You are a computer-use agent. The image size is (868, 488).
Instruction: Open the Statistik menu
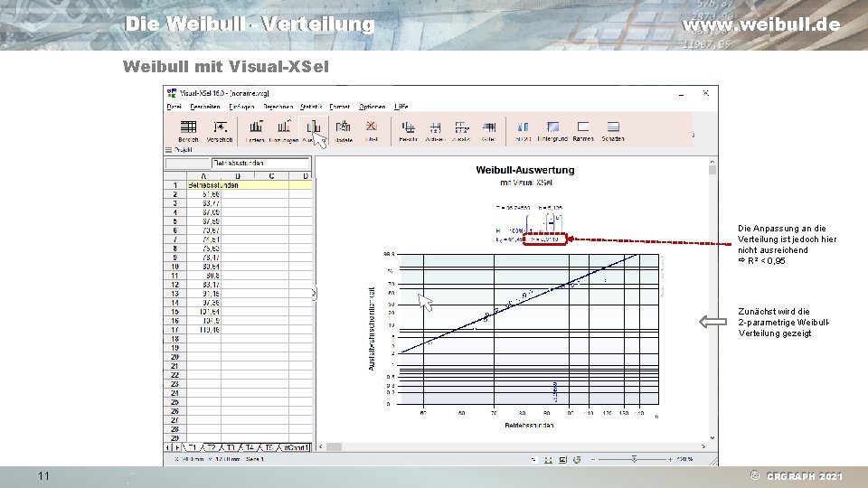click(x=311, y=107)
